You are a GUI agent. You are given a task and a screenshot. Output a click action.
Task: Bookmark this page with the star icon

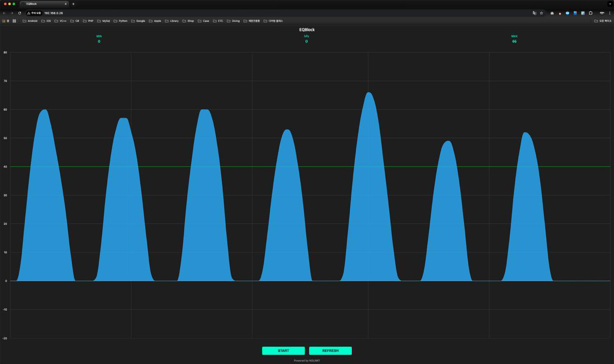[x=541, y=13]
